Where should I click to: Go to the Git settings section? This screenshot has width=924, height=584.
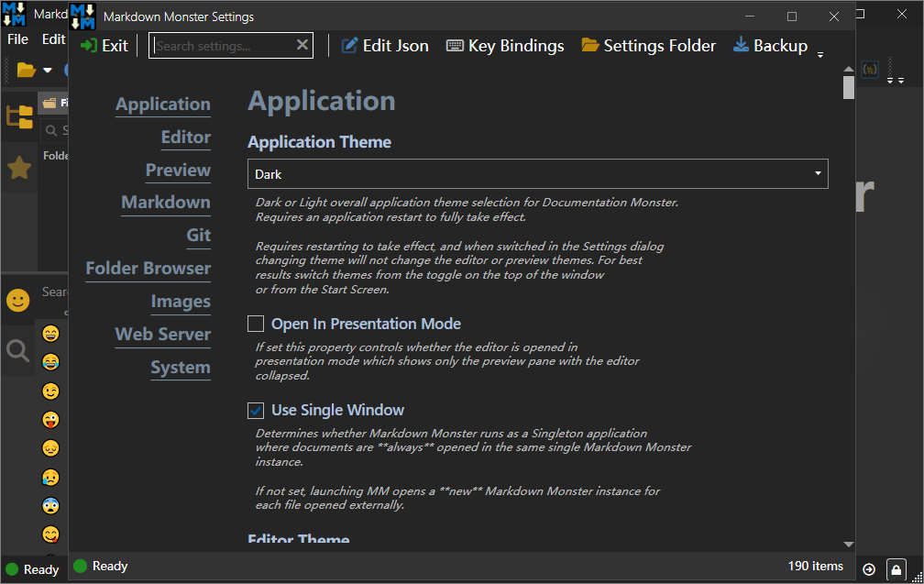click(x=198, y=236)
